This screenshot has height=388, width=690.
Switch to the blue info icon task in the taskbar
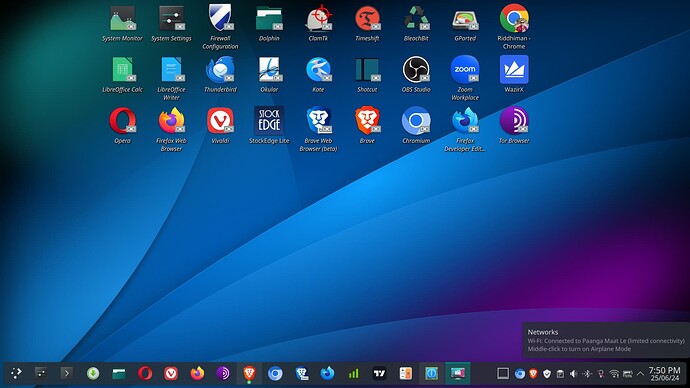coord(431,373)
